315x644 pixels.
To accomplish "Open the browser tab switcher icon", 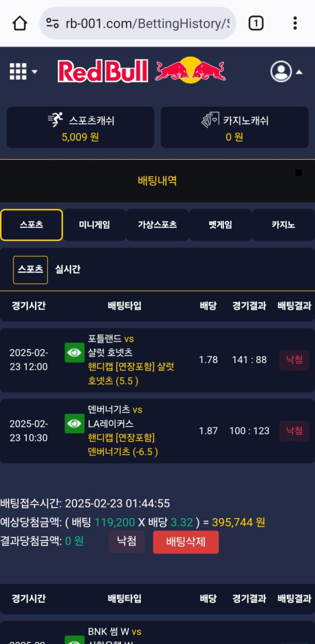I will click(256, 23).
